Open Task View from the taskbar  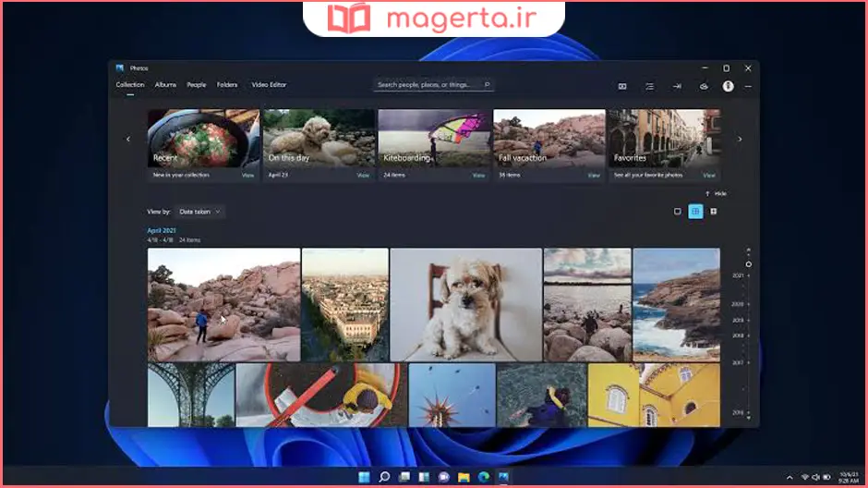(404, 477)
